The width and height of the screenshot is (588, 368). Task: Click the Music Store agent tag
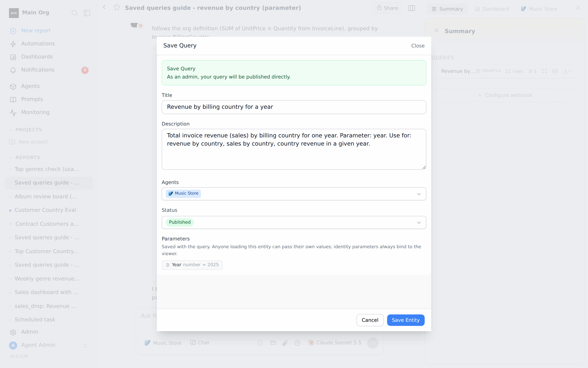tap(184, 193)
